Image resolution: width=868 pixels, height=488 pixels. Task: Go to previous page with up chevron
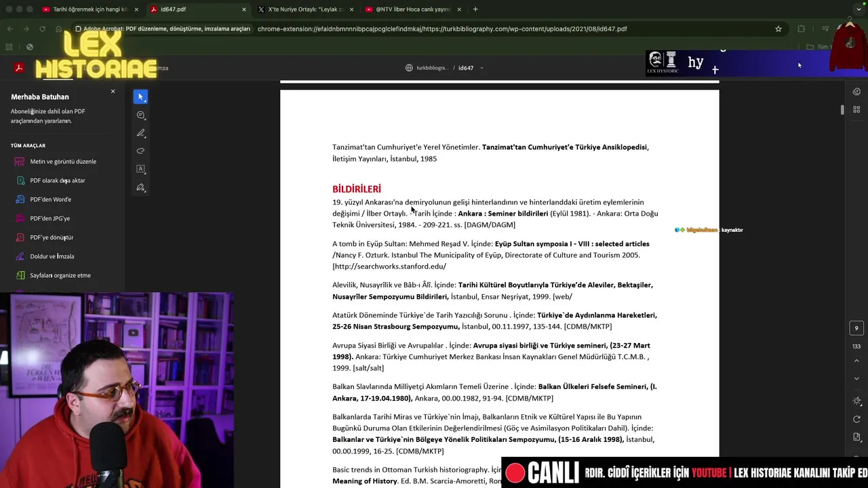tap(856, 361)
